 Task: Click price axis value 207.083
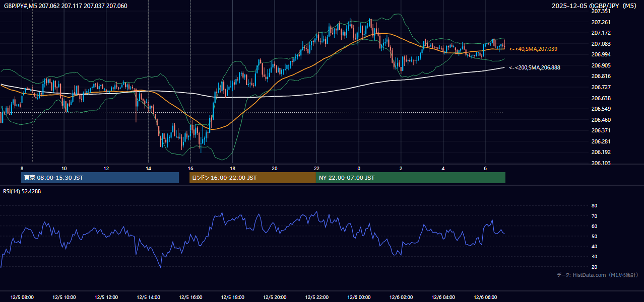[601, 44]
